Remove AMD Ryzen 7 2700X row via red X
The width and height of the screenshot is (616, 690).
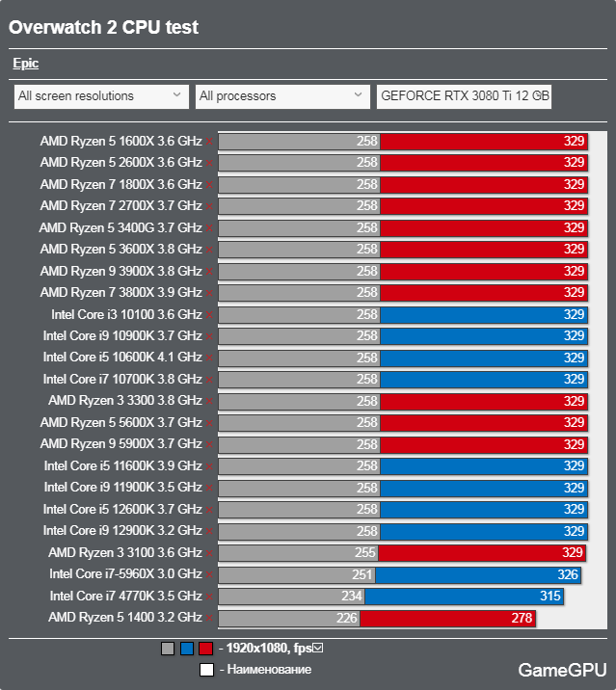coord(209,206)
